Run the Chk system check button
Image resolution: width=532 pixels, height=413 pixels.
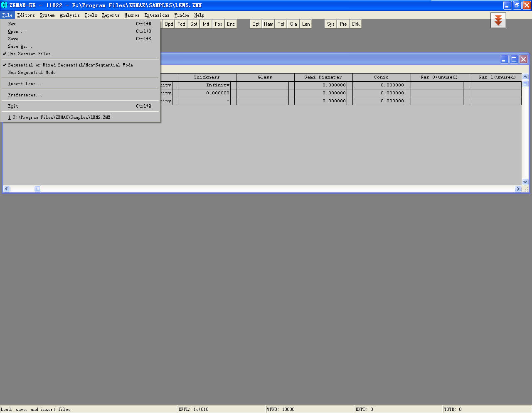(356, 24)
